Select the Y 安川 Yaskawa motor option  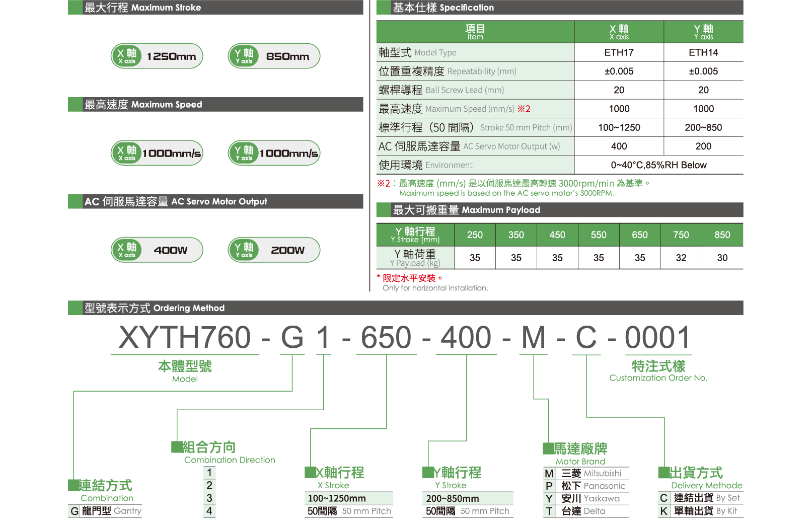click(x=586, y=498)
